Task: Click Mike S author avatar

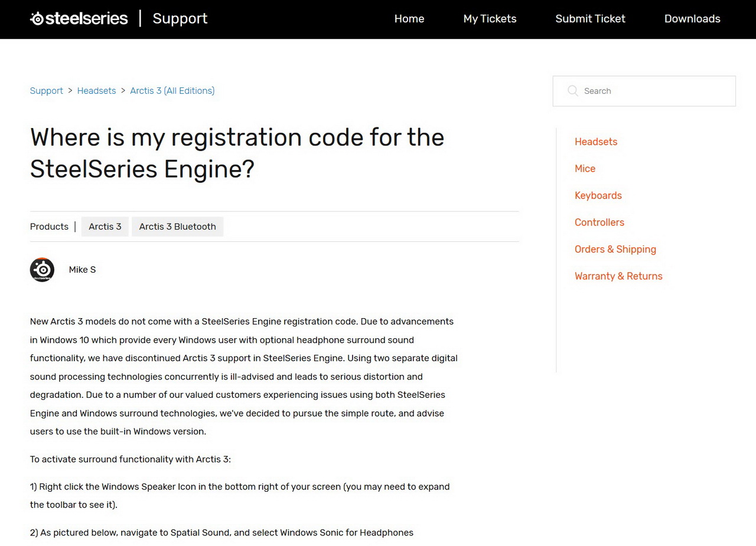Action: click(42, 270)
